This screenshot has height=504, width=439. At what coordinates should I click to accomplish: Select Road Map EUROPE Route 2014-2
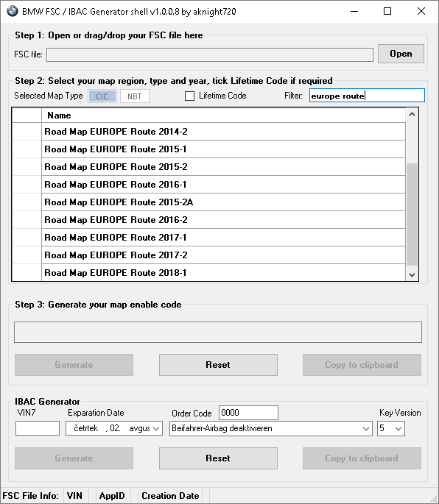point(223,132)
